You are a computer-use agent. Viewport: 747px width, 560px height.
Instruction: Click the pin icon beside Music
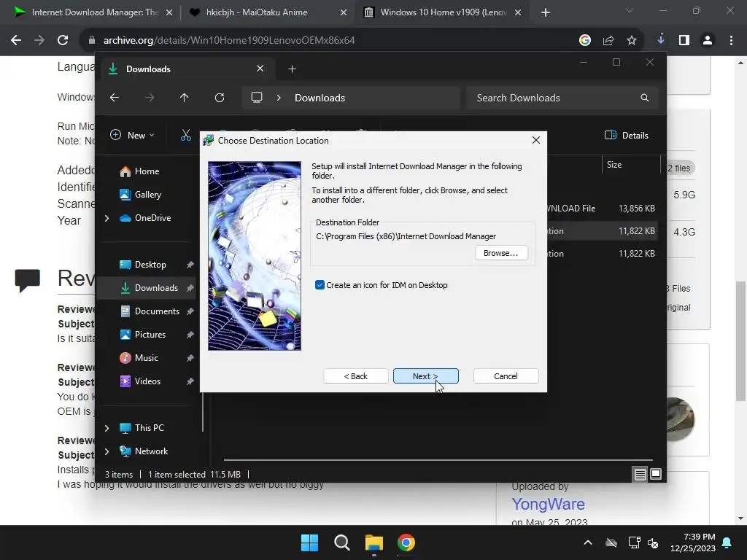pyautogui.click(x=190, y=358)
